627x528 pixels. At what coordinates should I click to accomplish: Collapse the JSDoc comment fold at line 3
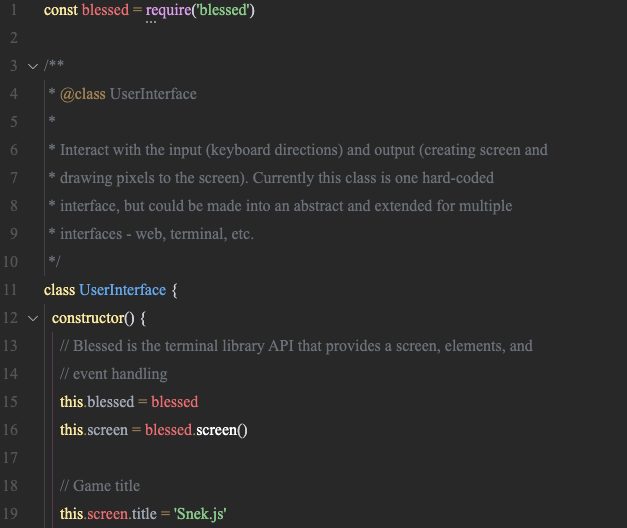[33, 66]
